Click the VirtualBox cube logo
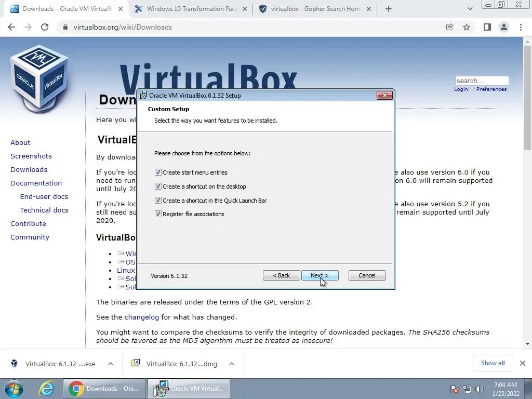This screenshot has width=532, height=399. point(39,79)
